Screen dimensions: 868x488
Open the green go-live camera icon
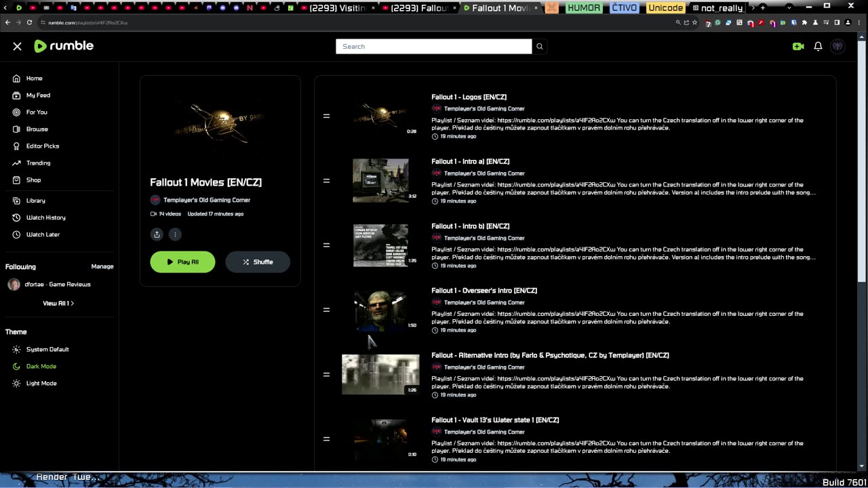[798, 46]
